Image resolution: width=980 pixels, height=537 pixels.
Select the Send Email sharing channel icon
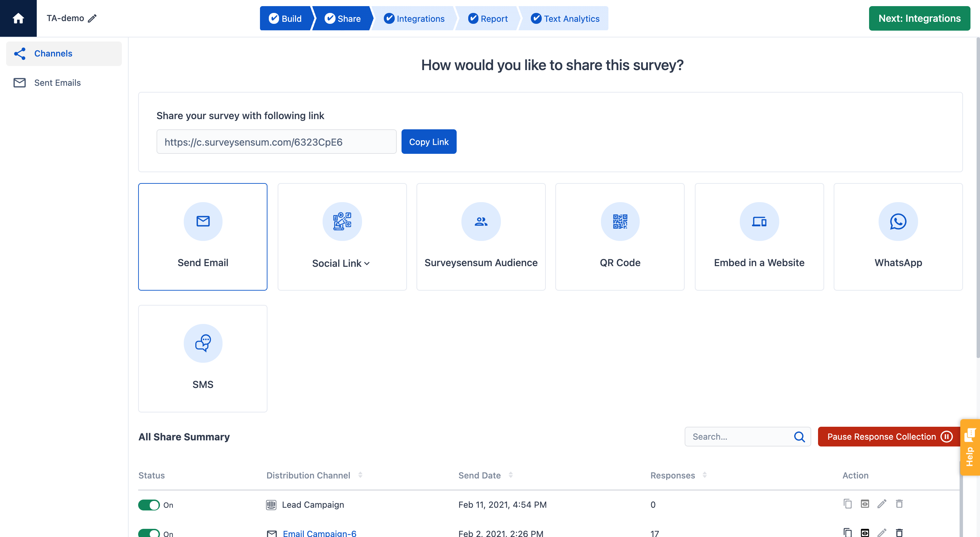(x=202, y=221)
